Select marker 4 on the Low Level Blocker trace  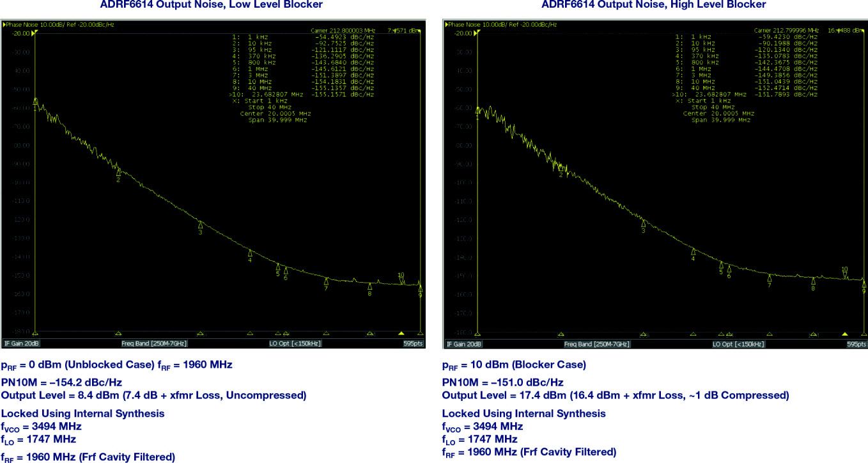pos(250,255)
